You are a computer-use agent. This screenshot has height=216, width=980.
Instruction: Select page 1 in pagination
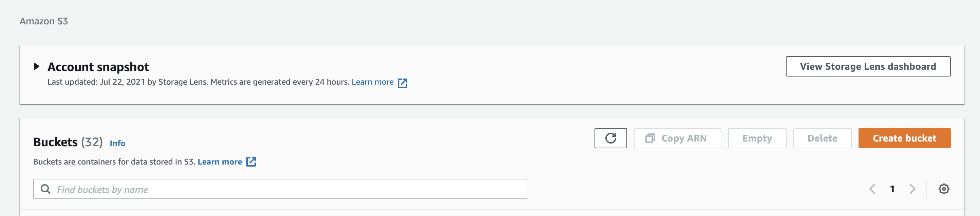(x=892, y=189)
